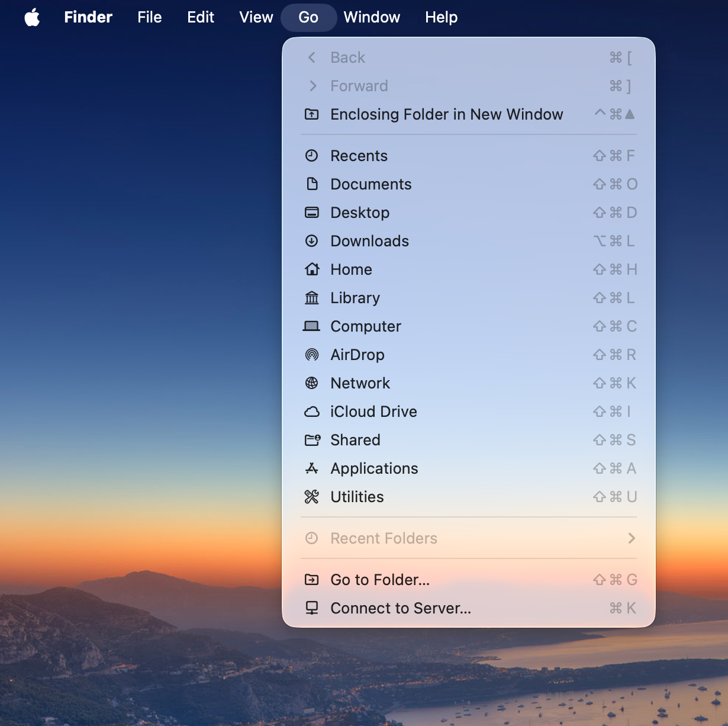Open the Window menu
This screenshot has height=726, width=728.
click(x=372, y=17)
